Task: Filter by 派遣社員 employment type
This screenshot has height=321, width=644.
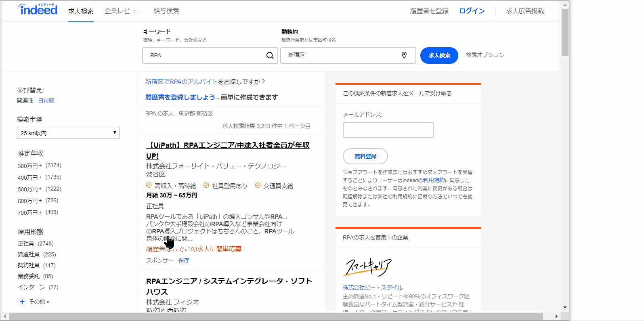Action: [37, 254]
